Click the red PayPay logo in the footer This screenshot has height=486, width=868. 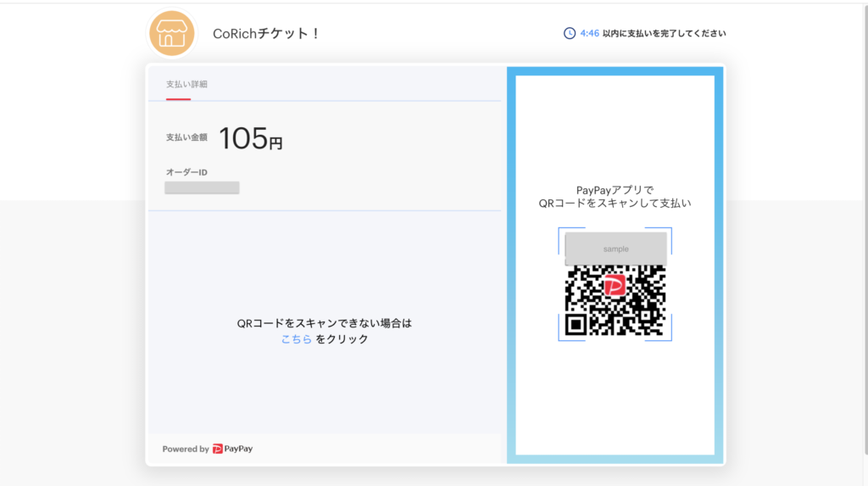218,449
